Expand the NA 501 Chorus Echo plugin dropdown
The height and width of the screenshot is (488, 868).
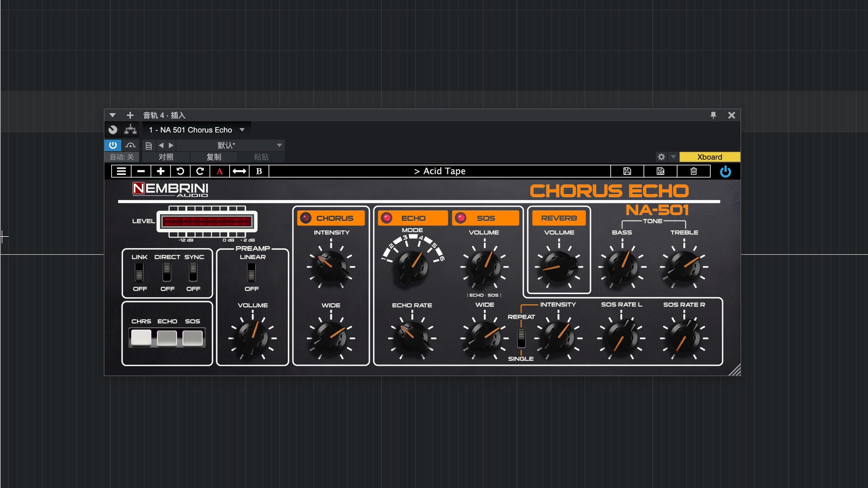[x=242, y=130]
